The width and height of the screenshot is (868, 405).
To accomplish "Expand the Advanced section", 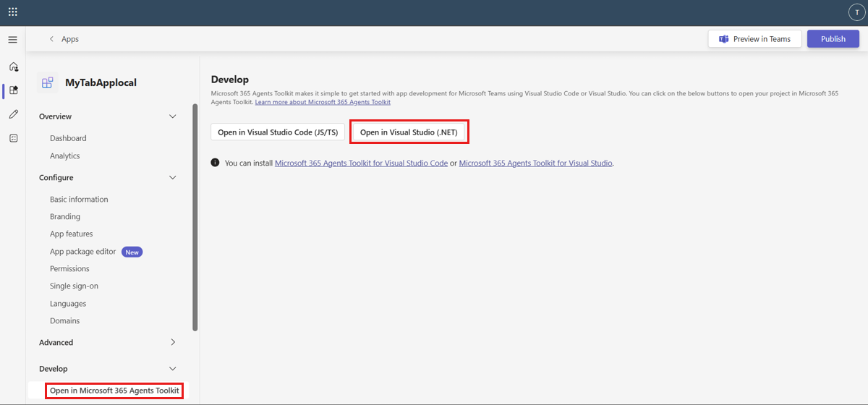I will [x=172, y=342].
